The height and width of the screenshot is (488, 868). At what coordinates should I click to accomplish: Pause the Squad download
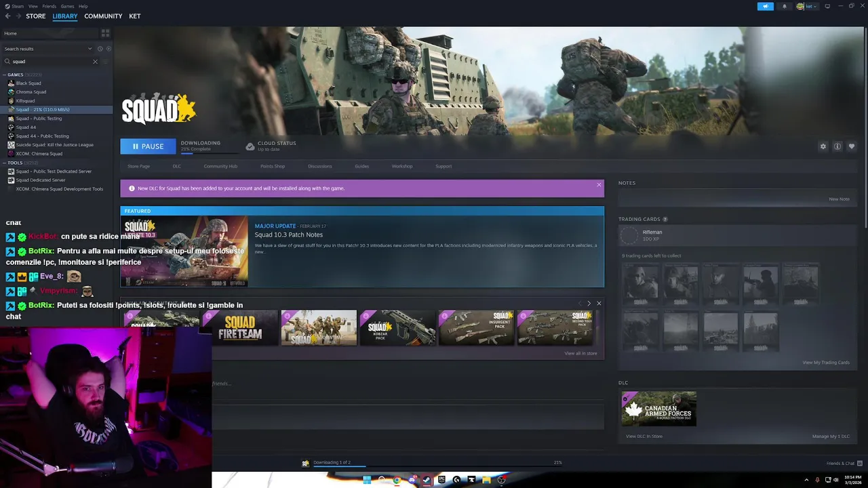[x=148, y=146]
